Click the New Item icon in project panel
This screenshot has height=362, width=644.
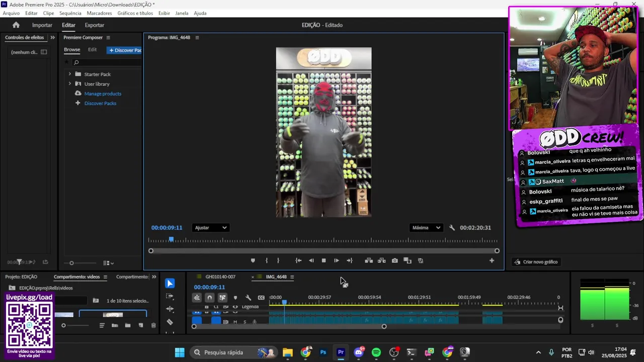click(140, 325)
